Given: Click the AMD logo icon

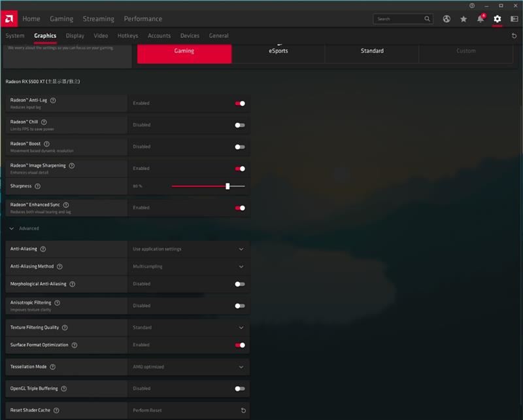Looking at the screenshot, I should tap(9, 19).
